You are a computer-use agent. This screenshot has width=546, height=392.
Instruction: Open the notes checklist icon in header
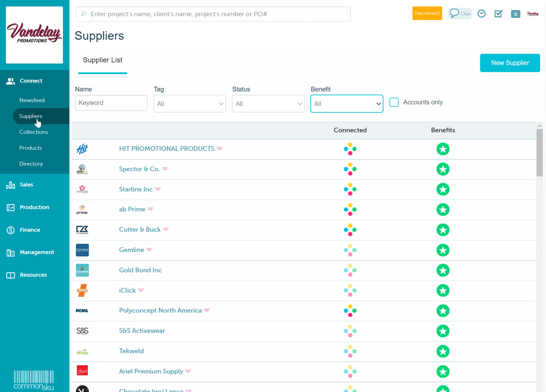coord(498,14)
